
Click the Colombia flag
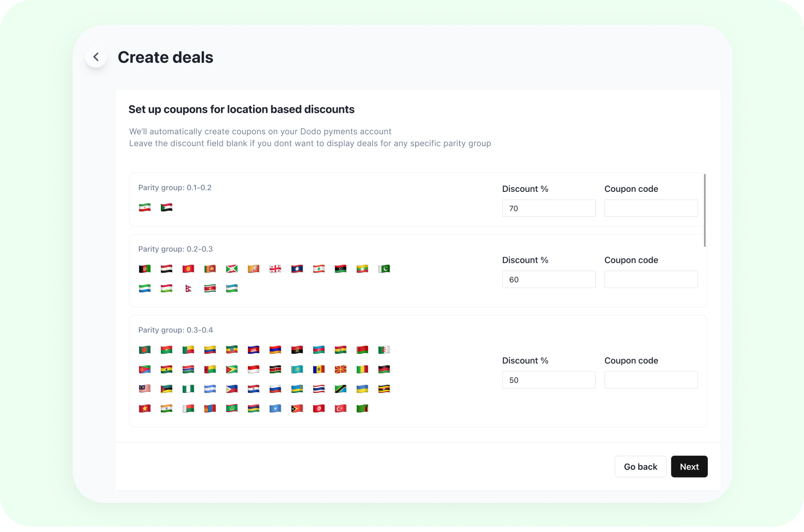point(210,350)
